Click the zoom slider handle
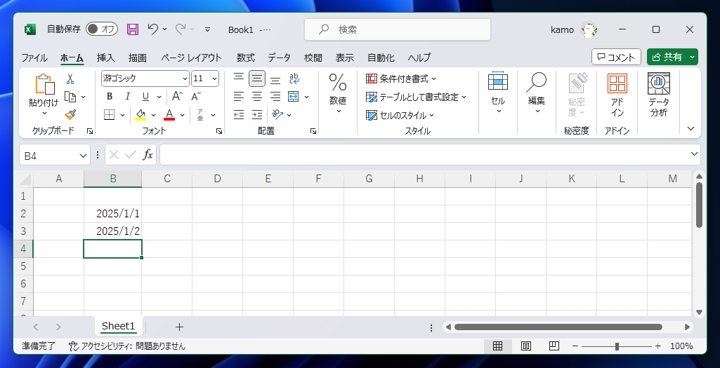Image resolution: width=720 pixels, height=368 pixels. pyautogui.click(x=617, y=346)
